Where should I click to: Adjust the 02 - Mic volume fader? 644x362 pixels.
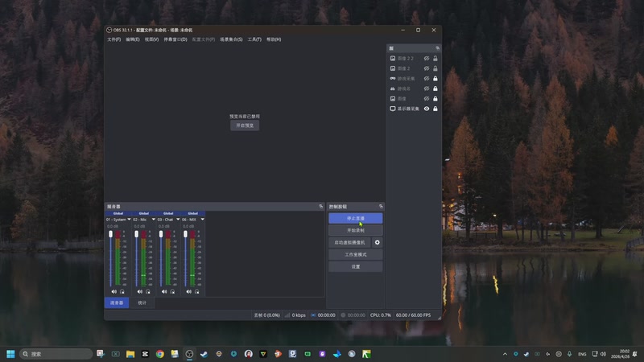[136, 234]
